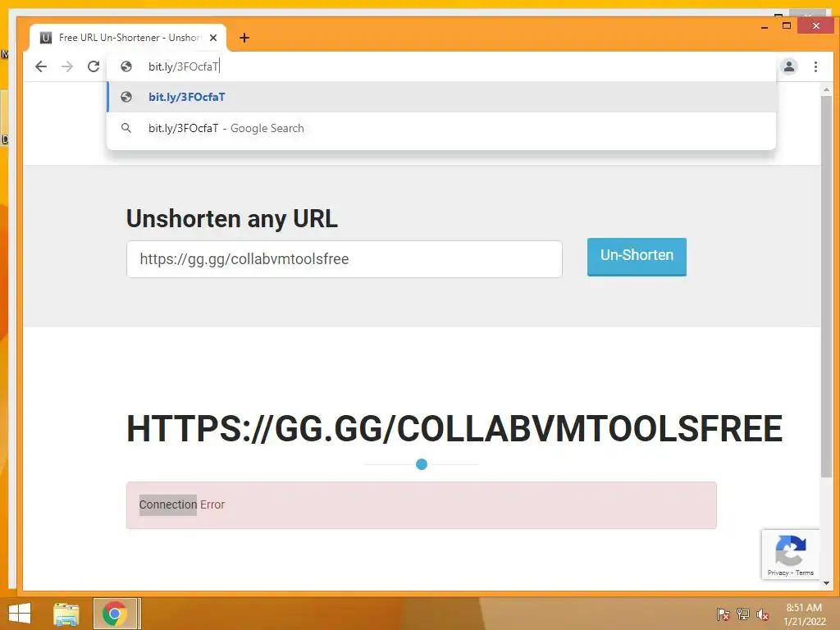Maximize the Chrome window

pos(787,25)
